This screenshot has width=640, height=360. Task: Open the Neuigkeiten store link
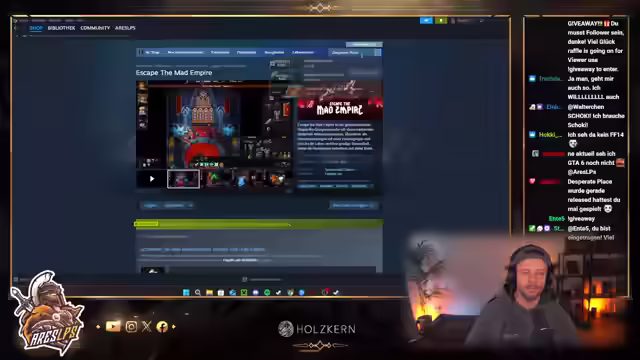click(274, 52)
